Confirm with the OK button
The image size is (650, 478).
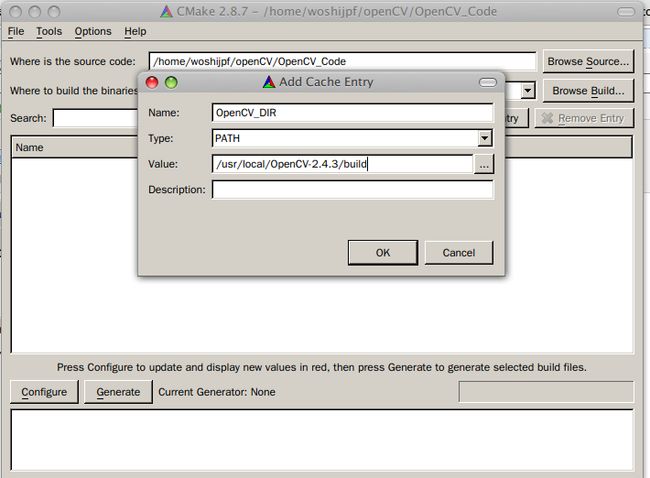[383, 252]
